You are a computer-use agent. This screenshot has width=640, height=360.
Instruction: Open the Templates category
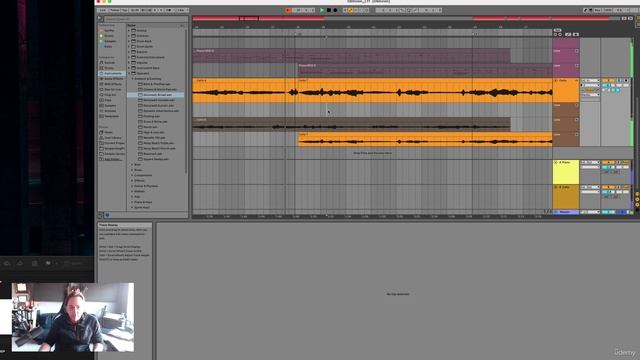click(x=111, y=116)
